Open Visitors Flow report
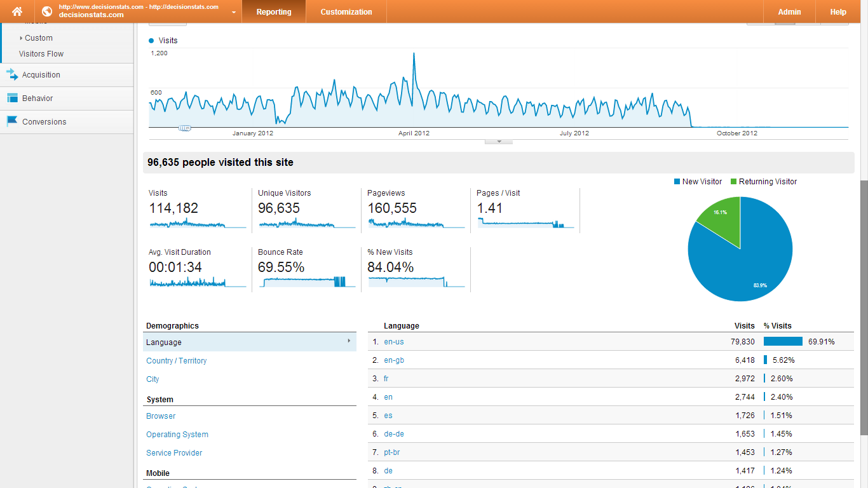Image resolution: width=868 pixels, height=488 pixels. [41, 54]
